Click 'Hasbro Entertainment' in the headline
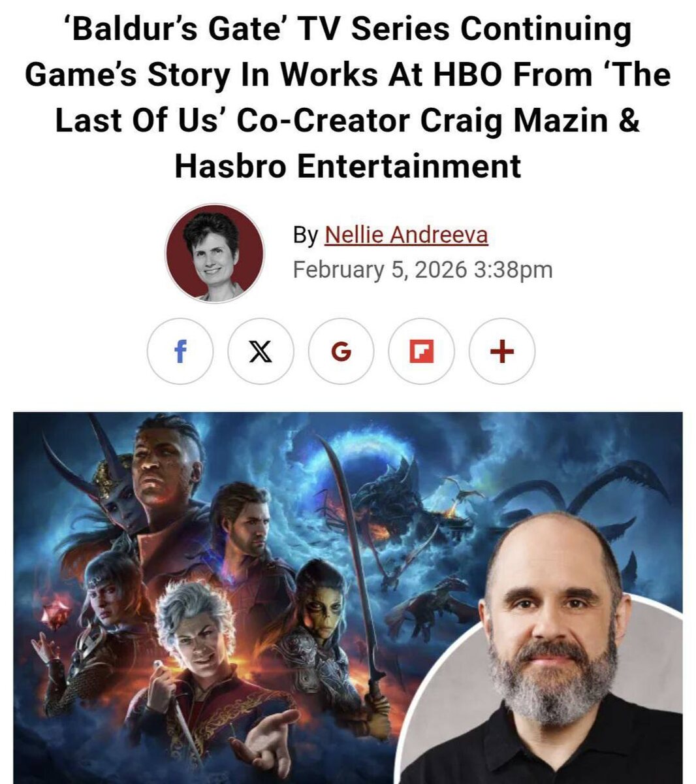Screen dimensions: 696x784 348,165
